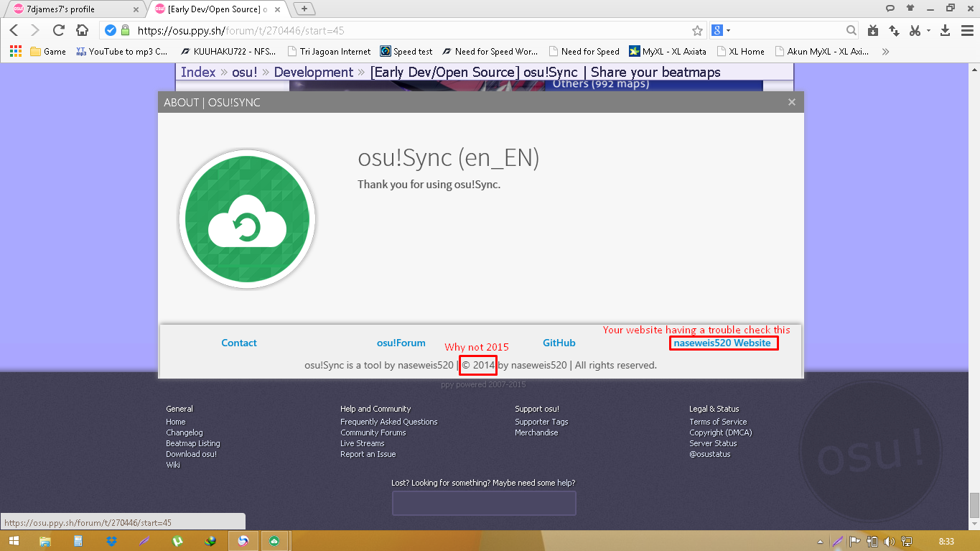Focus the footer help search box

484,503
